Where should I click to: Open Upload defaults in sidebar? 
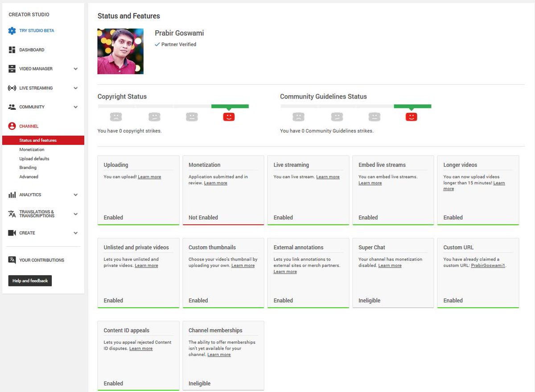[x=34, y=159]
